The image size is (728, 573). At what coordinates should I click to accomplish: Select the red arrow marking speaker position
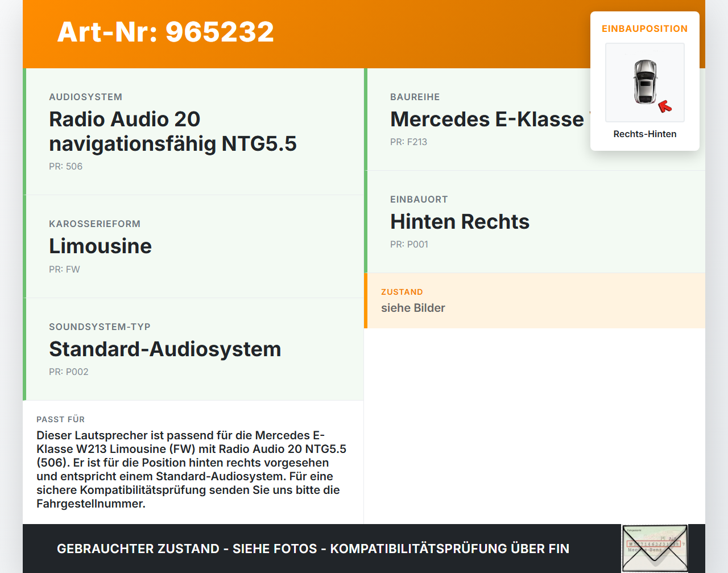(665, 105)
